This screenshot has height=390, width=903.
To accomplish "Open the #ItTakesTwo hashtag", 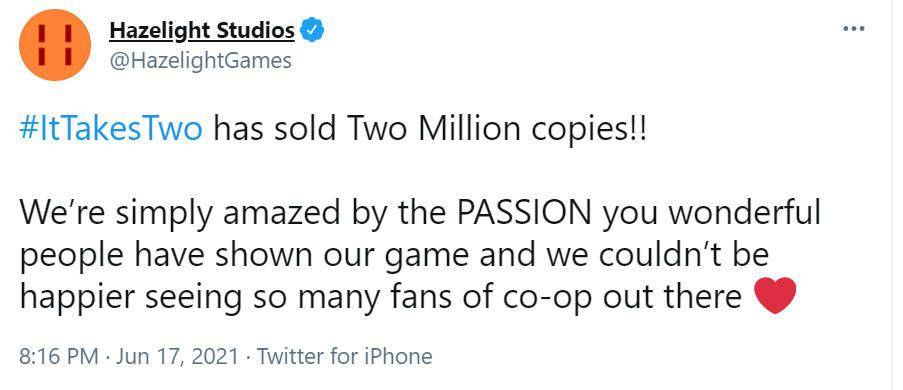I will (111, 131).
